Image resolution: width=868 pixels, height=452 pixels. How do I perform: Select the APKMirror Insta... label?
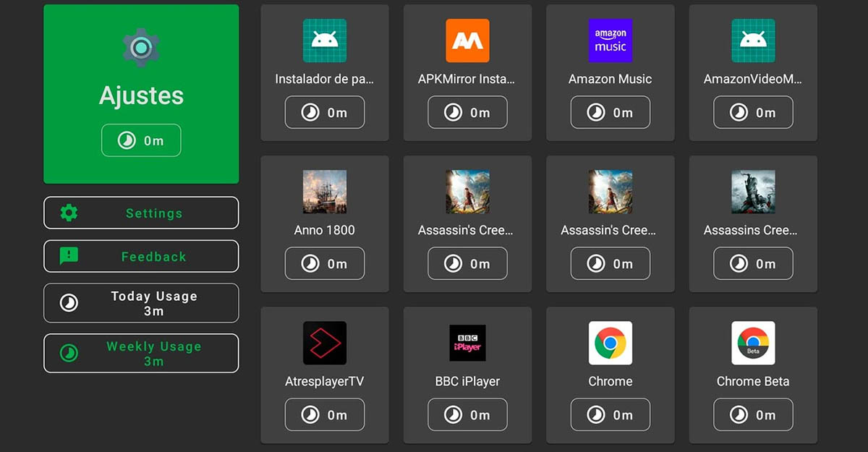tap(467, 79)
